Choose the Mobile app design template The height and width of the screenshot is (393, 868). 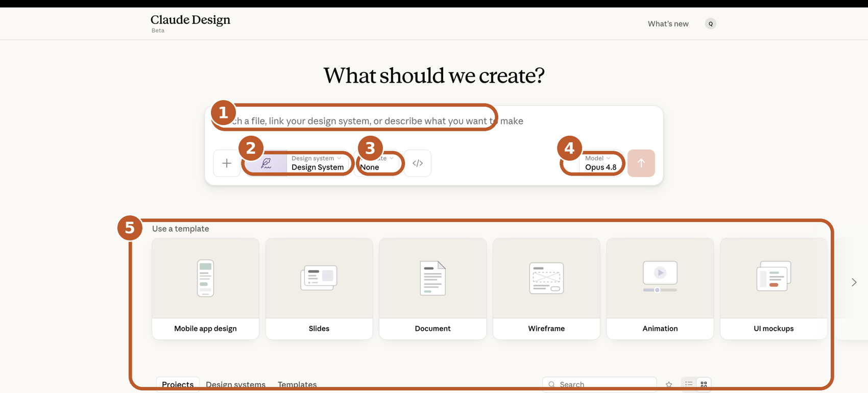205,288
